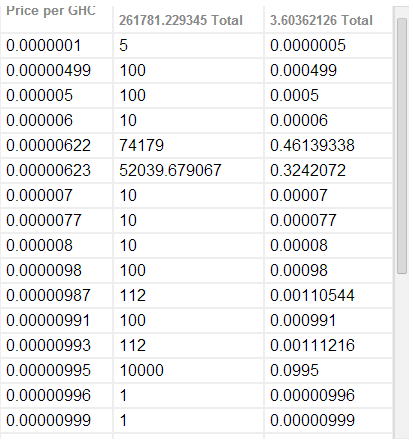The height and width of the screenshot is (440, 413).
Task: Click price 0.00000991
Action: (48, 320)
